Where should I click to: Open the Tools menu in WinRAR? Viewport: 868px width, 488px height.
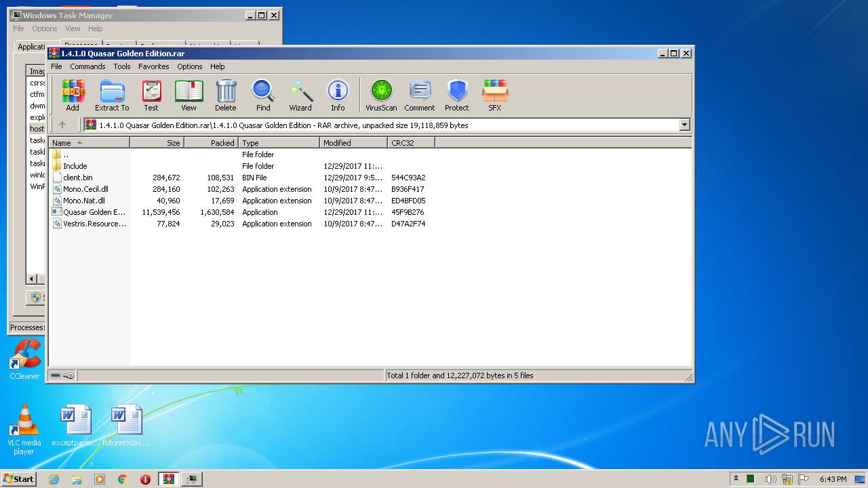122,66
